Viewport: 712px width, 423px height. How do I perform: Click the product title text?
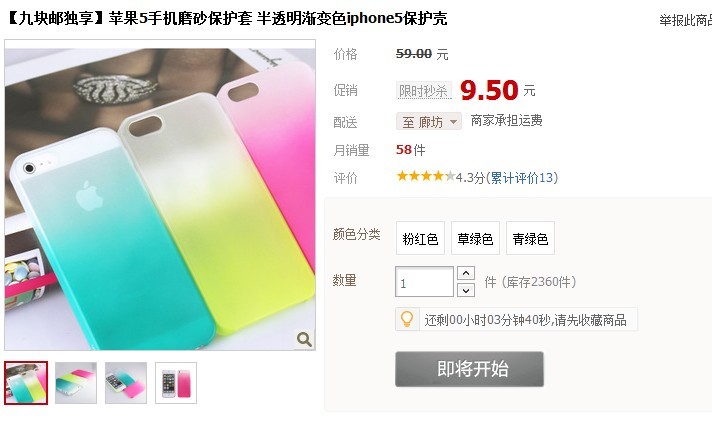coord(227,19)
